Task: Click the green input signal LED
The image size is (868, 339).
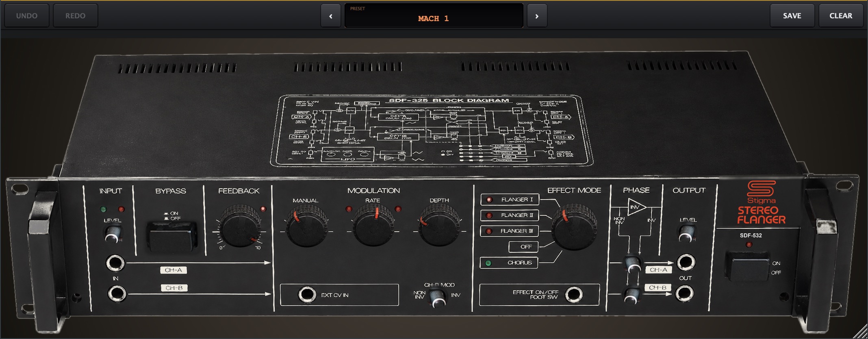Action: 104,209
